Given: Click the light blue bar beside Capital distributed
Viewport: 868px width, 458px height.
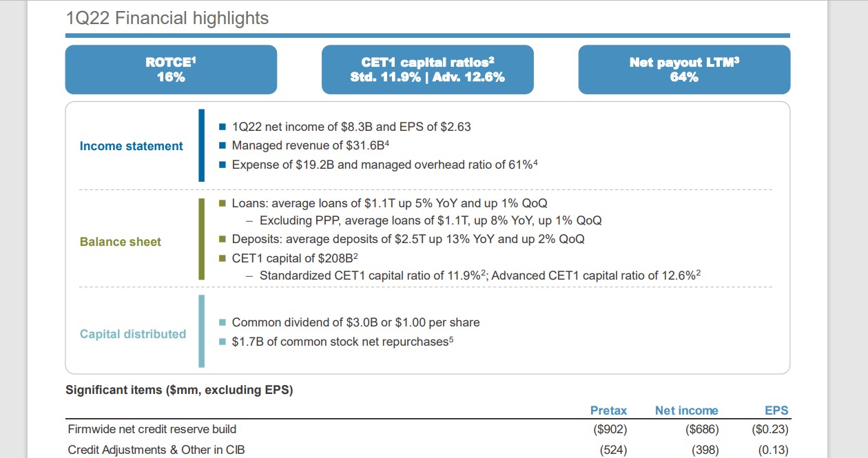Looking at the screenshot, I should pyautogui.click(x=201, y=331).
